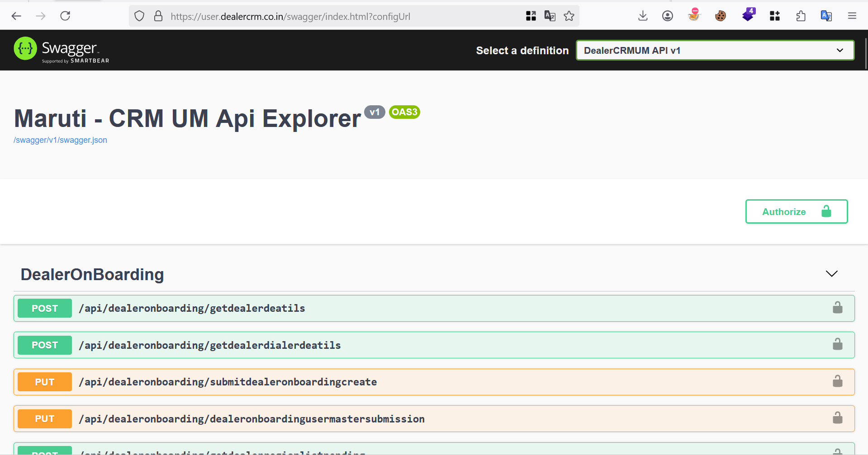Click lock icon on getdealerdialerdeatils endpoint

837,344
